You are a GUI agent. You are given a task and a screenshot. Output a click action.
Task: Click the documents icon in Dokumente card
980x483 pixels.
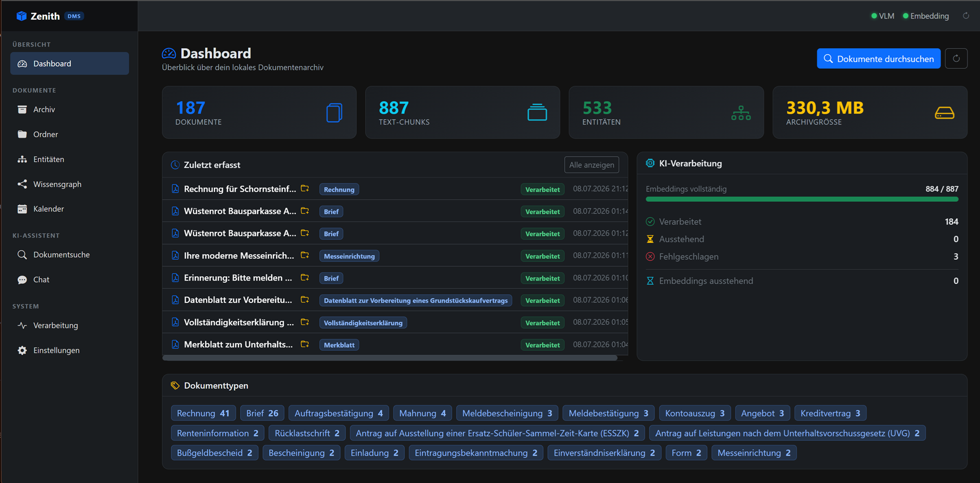click(334, 112)
